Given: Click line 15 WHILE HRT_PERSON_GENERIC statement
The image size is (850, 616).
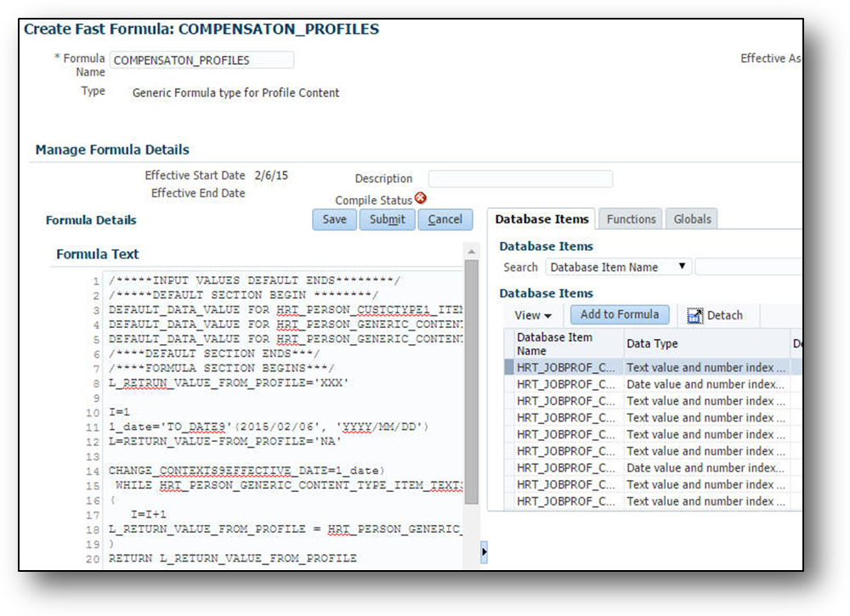Looking at the screenshot, I should pyautogui.click(x=290, y=485).
